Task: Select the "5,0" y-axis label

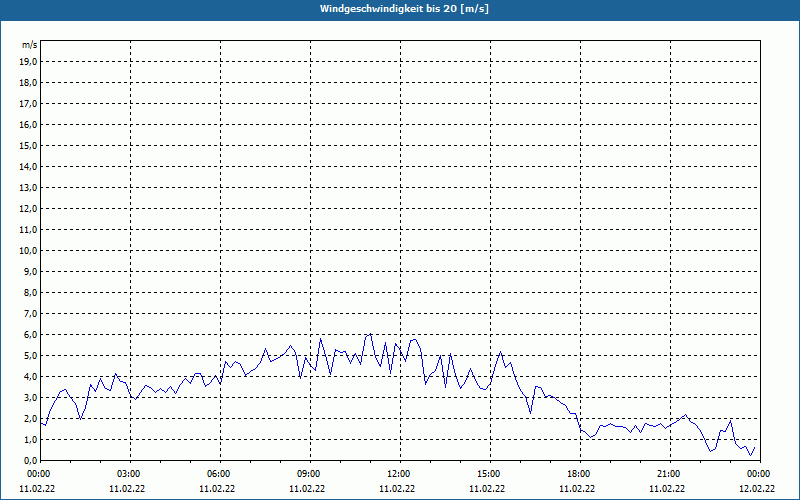Action: click(x=30, y=355)
